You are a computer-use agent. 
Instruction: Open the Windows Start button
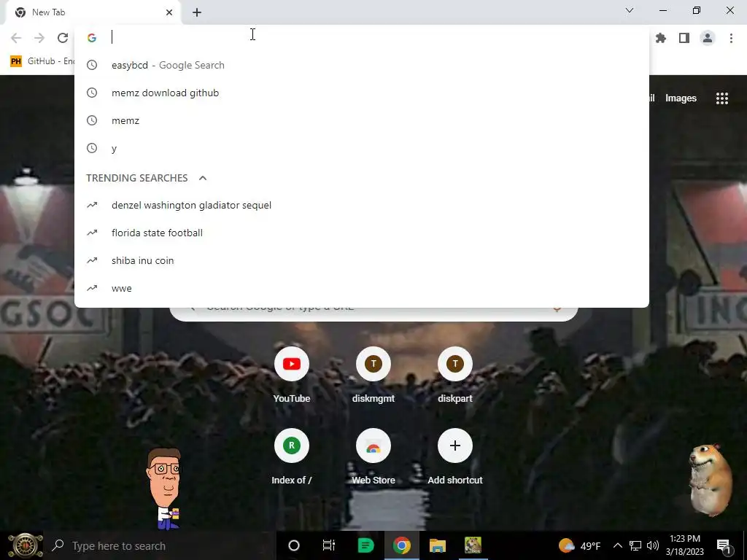coord(26,545)
